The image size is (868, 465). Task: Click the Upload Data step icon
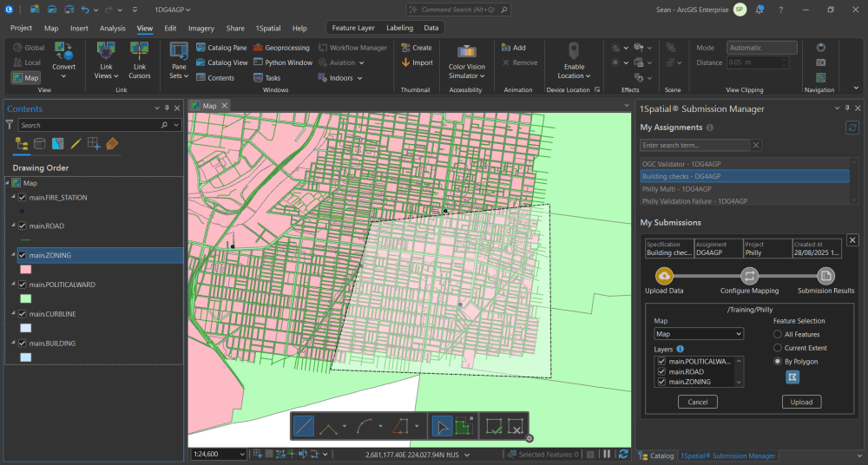[x=664, y=276]
